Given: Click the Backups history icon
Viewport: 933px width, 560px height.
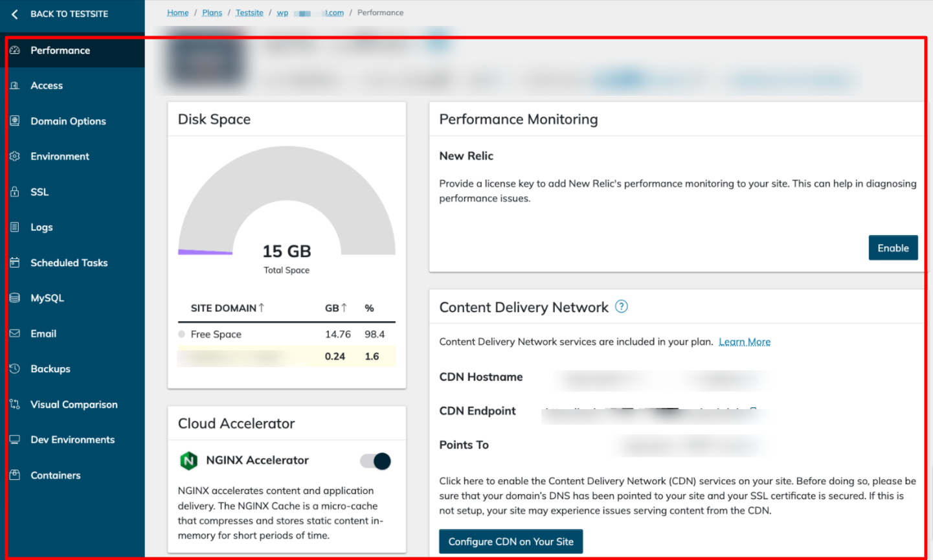Looking at the screenshot, I should coord(15,369).
